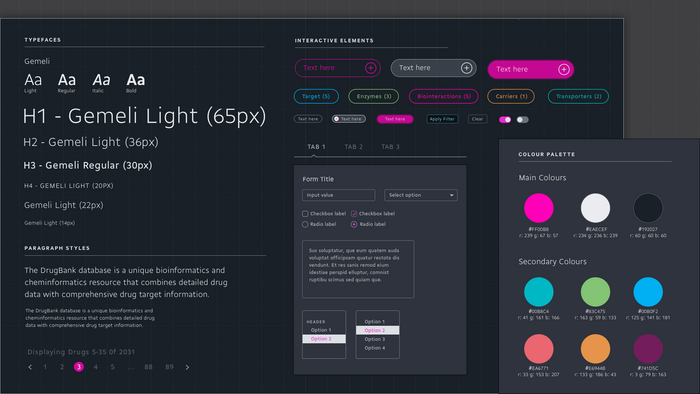Go to the next page with the right arrow

[x=187, y=367]
